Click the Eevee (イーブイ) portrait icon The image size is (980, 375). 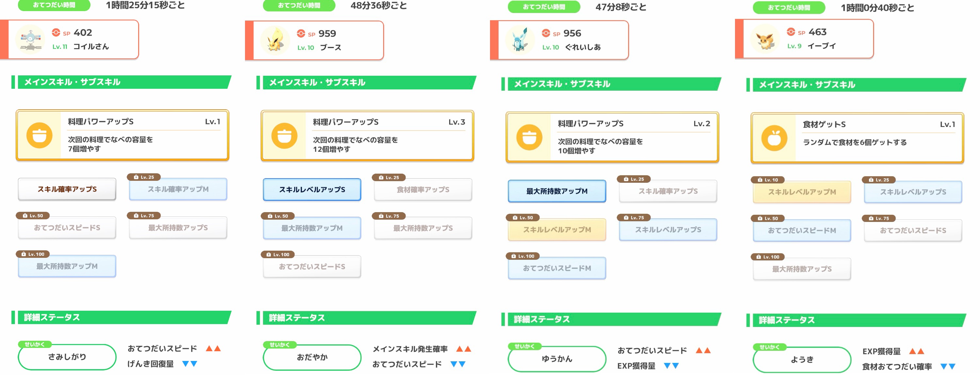pyautogui.click(x=765, y=39)
